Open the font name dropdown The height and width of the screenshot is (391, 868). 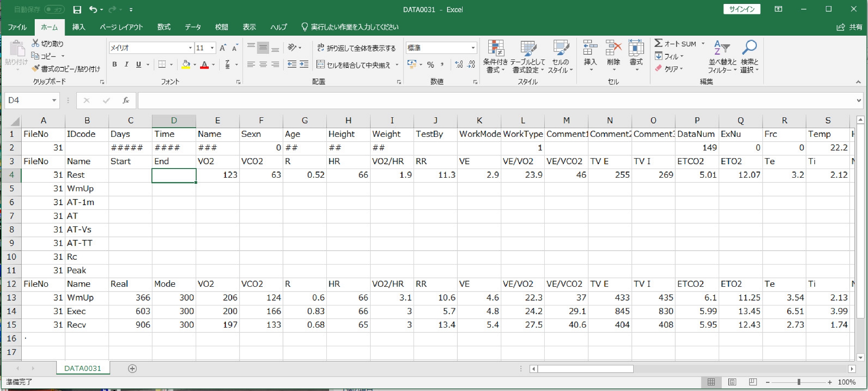pos(190,48)
